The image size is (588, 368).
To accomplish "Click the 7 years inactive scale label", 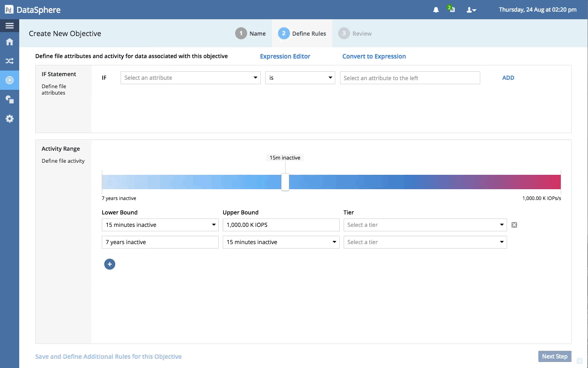I will (x=119, y=198).
